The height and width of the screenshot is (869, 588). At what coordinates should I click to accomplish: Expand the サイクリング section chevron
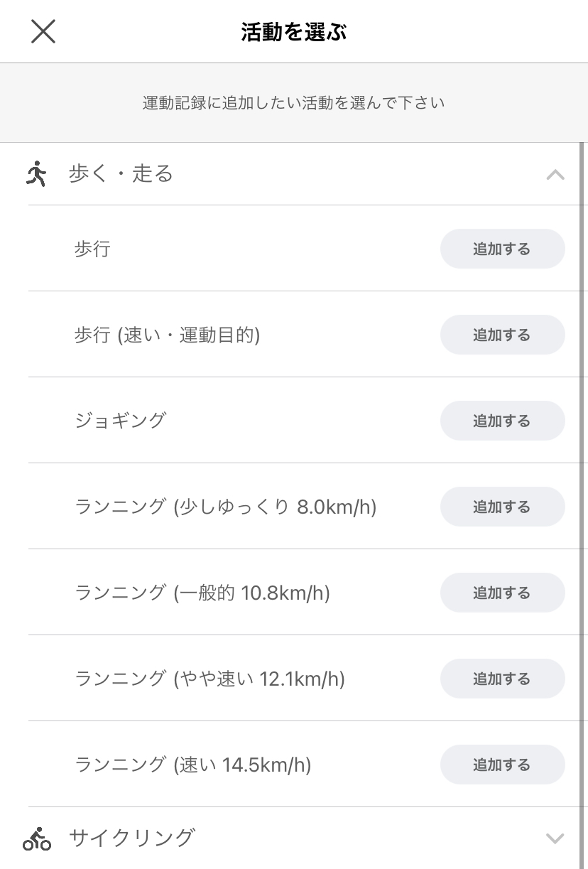(x=555, y=838)
